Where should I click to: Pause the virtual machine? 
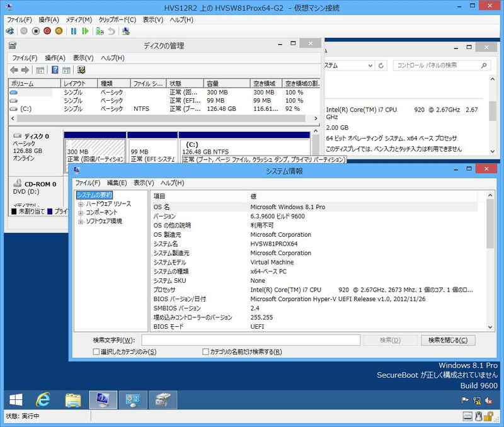click(x=74, y=31)
